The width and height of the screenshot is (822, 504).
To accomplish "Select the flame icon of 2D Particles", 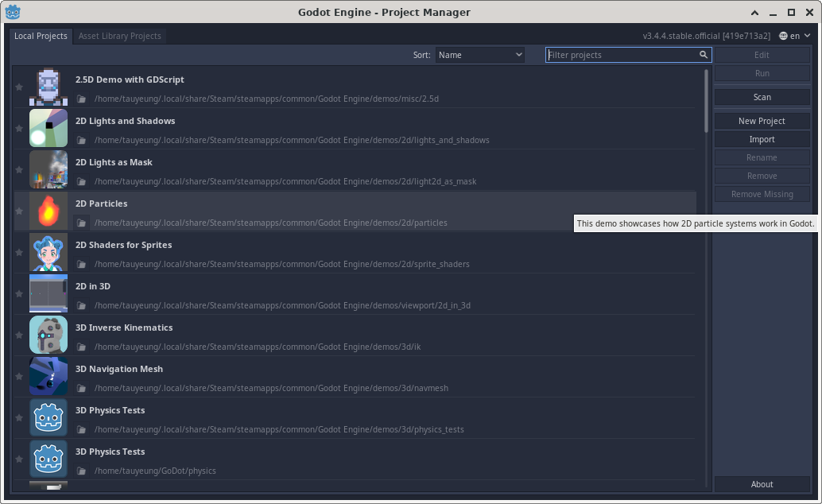I will (48, 211).
